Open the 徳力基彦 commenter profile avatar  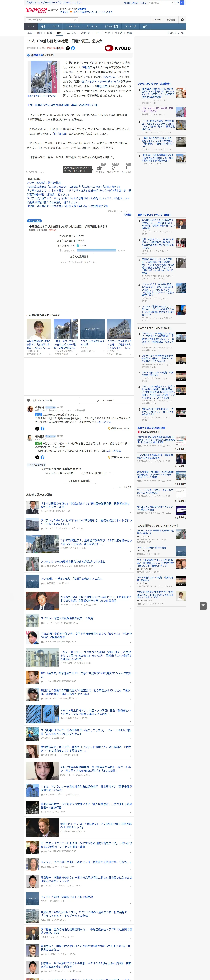tap(30, 438)
